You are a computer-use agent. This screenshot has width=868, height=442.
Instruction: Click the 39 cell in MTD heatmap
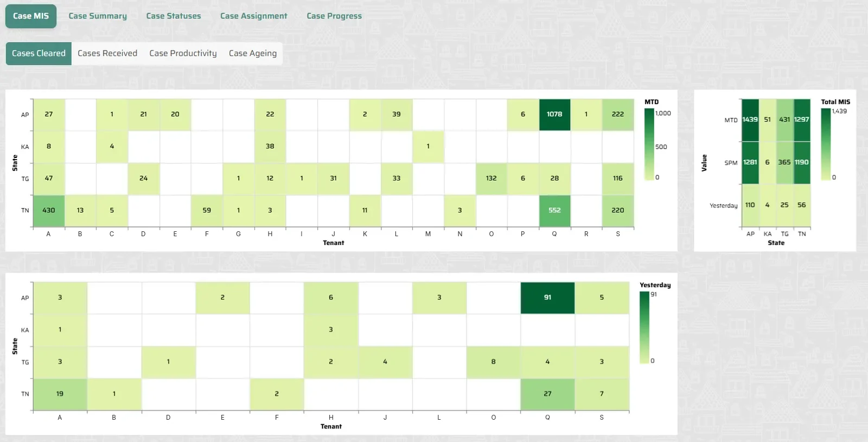397,115
